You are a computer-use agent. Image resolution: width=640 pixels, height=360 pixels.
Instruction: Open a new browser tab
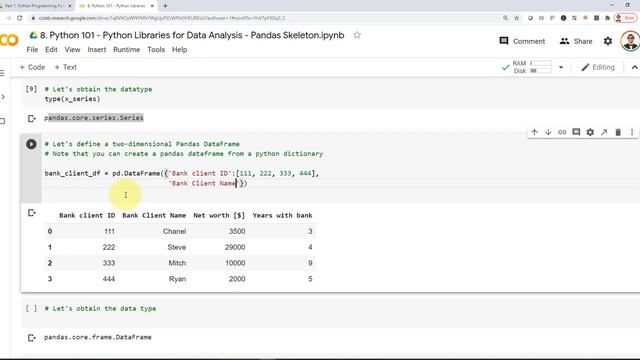coord(165,6)
